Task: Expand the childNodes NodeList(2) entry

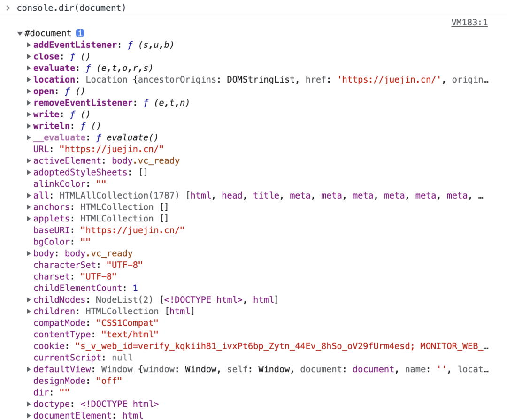Action: 29,300
